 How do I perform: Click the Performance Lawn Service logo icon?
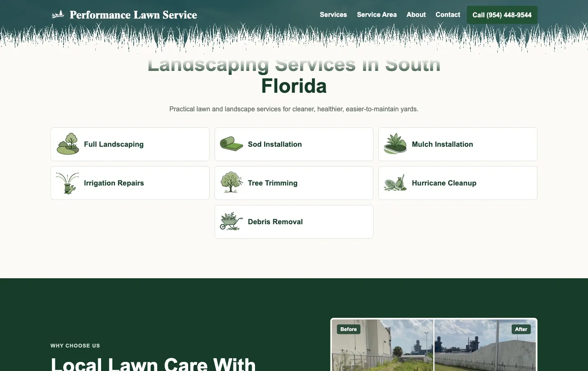[x=58, y=14]
